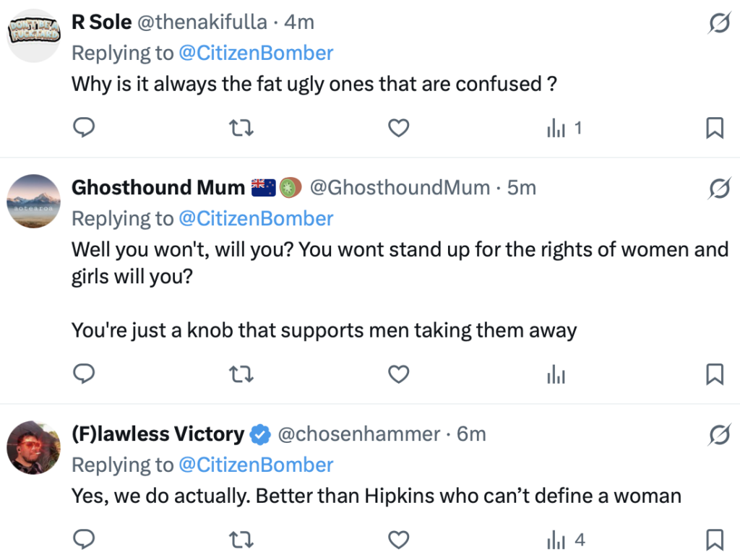The height and width of the screenshot is (560, 740).
Task: Repost Ghosthound Mum's tweet
Action: pyautogui.click(x=241, y=374)
